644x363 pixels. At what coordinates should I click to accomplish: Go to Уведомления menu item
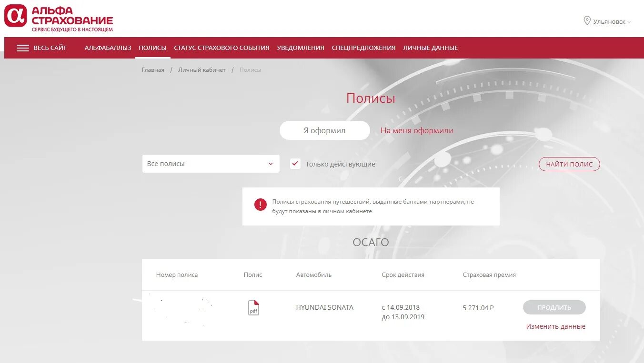click(x=301, y=48)
